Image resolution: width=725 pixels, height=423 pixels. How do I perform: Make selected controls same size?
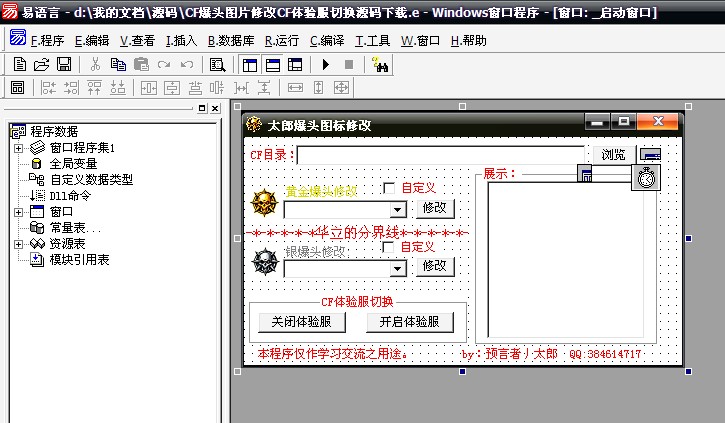(x=341, y=87)
